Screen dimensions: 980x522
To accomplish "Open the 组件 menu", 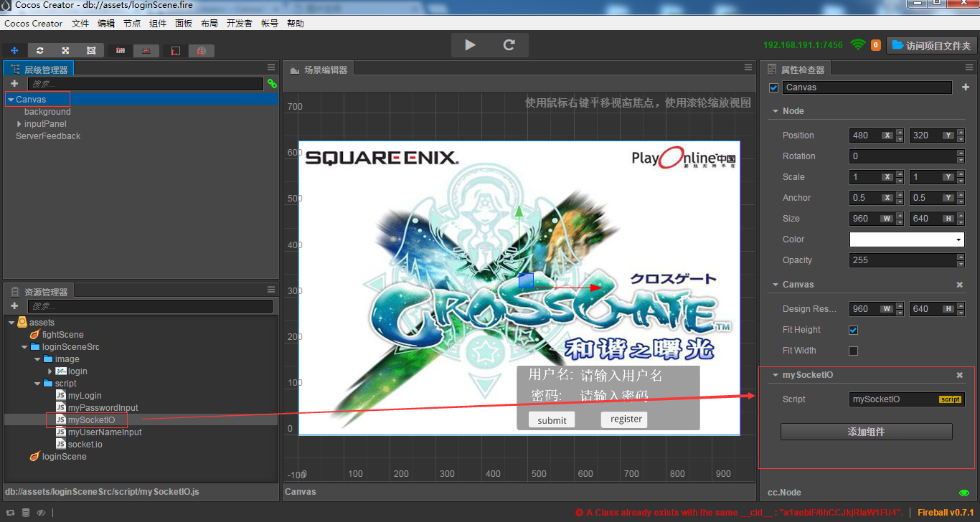I will 158,24.
